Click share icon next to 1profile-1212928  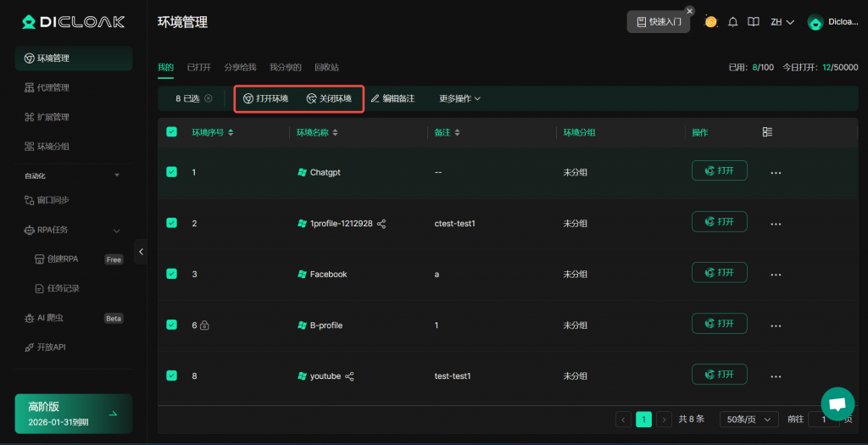pyautogui.click(x=381, y=224)
